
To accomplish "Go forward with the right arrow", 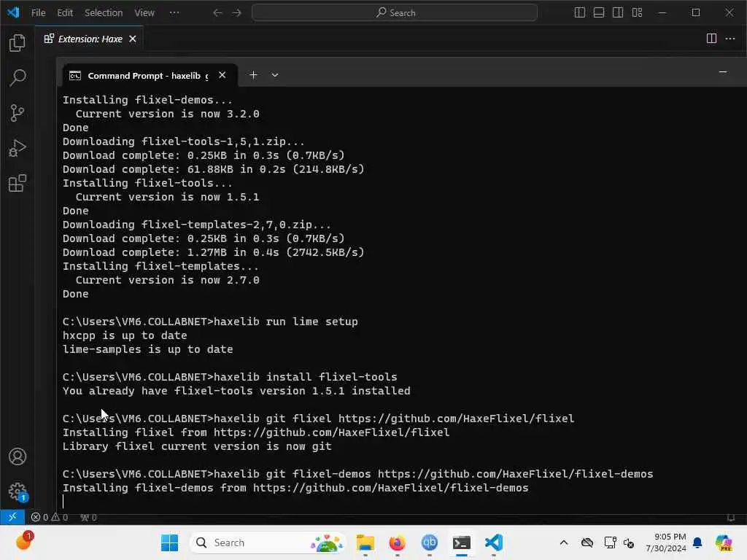I will (x=237, y=12).
